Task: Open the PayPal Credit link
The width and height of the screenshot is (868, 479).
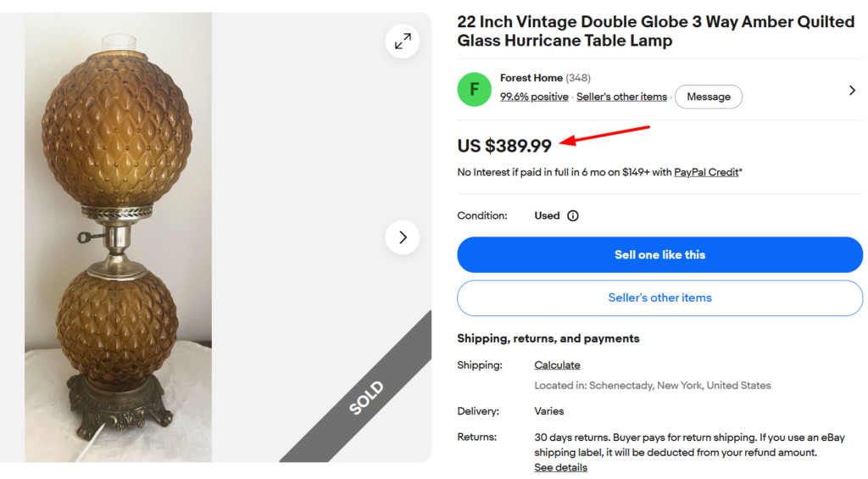Action: pos(706,172)
